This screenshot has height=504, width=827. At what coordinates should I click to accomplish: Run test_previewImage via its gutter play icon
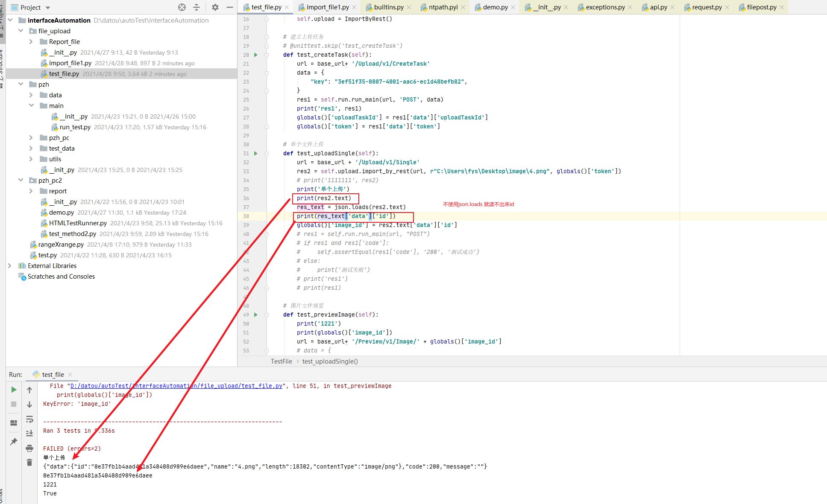coord(255,315)
